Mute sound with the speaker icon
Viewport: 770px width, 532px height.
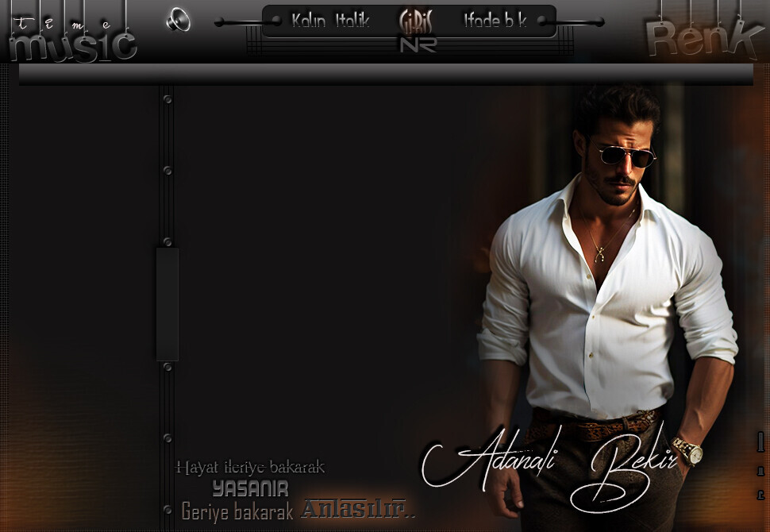(x=178, y=19)
